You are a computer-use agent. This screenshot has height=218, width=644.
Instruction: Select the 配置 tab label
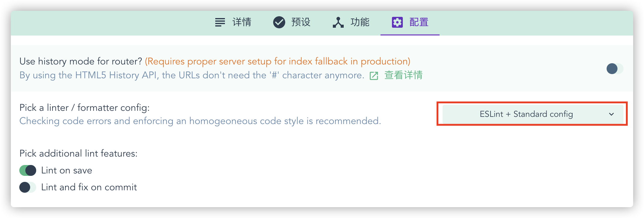tap(419, 22)
